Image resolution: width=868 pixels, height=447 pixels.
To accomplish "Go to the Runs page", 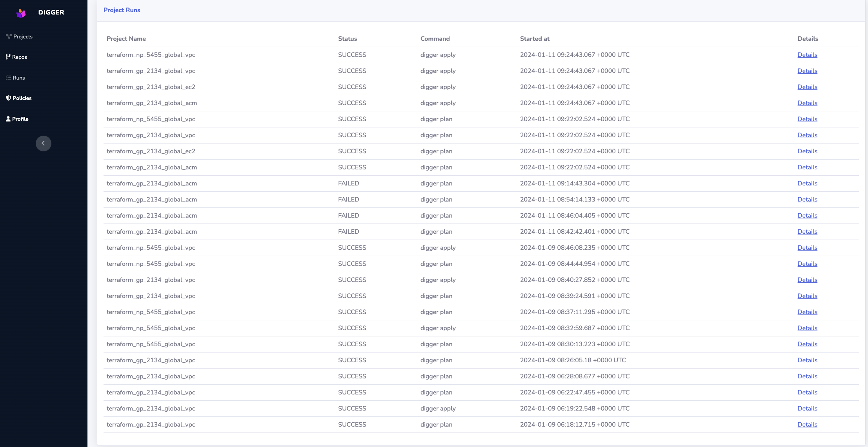I will point(18,78).
